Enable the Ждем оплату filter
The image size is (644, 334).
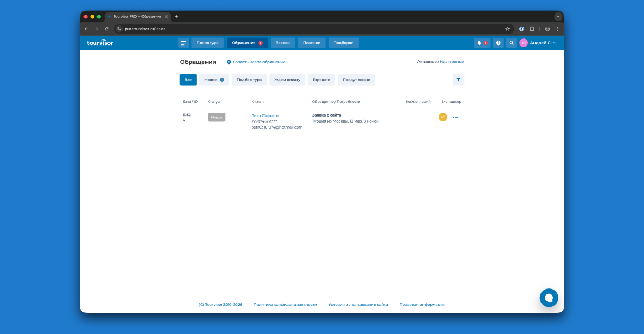point(287,80)
